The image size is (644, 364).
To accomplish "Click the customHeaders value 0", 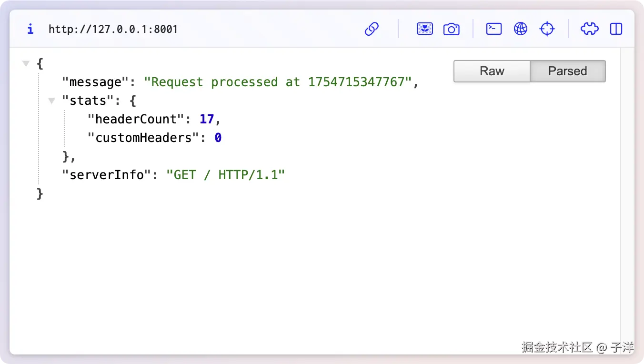I will click(x=218, y=138).
